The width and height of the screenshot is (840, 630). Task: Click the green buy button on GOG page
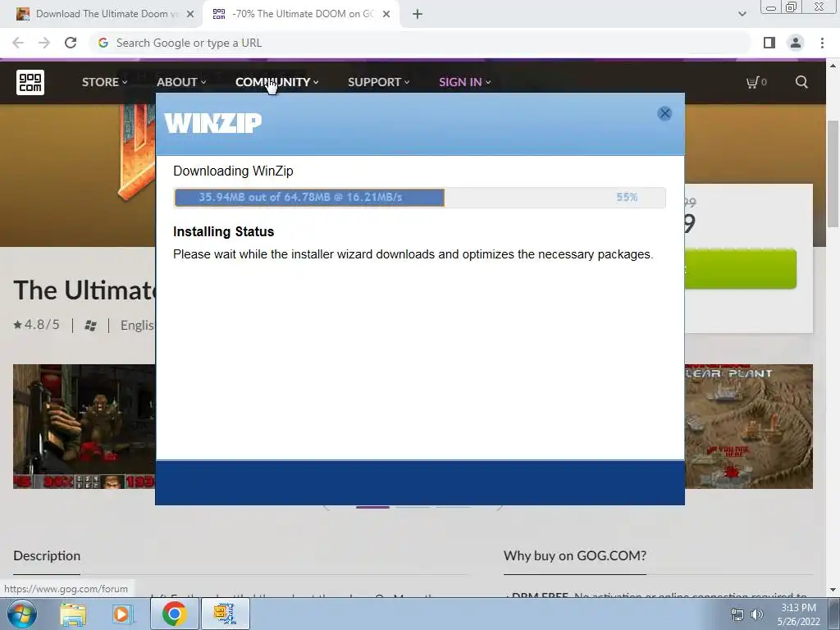coord(741,269)
